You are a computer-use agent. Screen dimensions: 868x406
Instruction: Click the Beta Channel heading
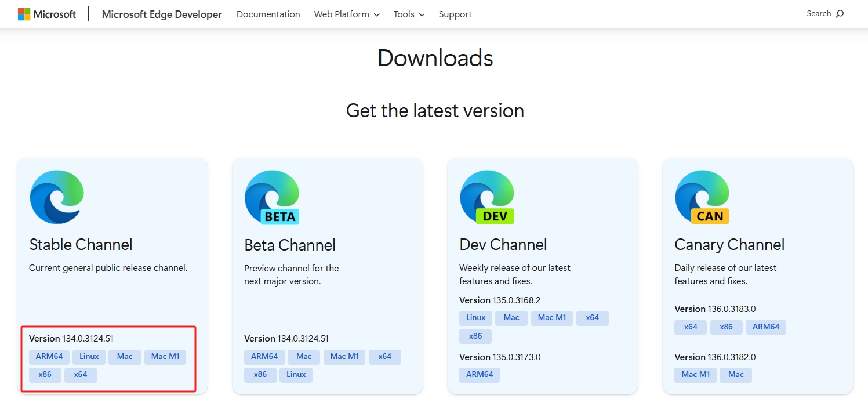[x=290, y=245]
